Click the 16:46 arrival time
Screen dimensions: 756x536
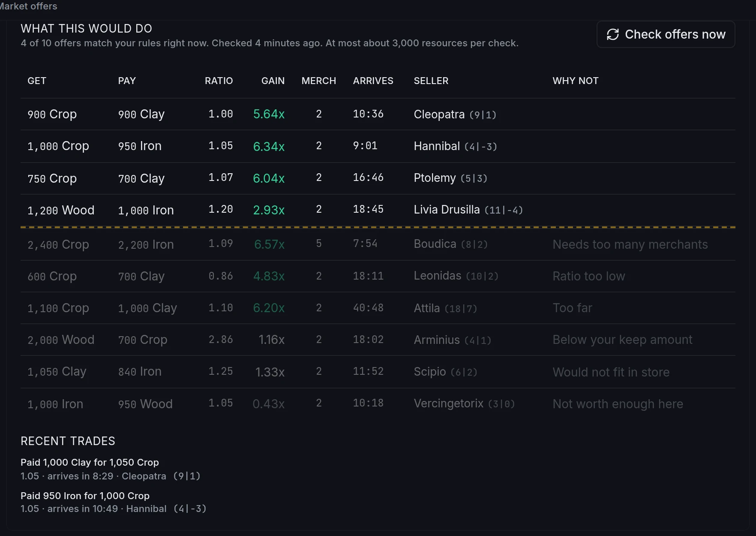(368, 178)
